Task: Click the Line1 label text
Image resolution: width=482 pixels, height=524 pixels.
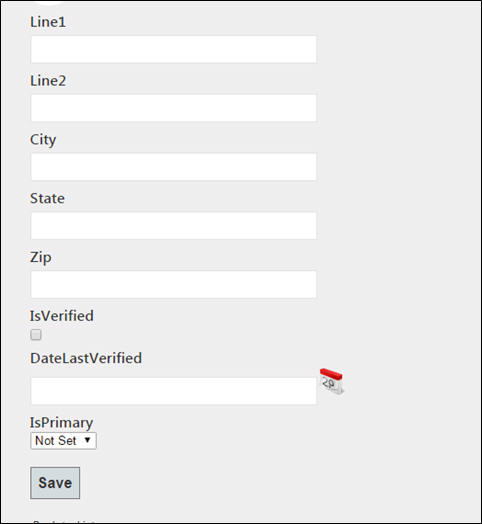Action: 48,22
